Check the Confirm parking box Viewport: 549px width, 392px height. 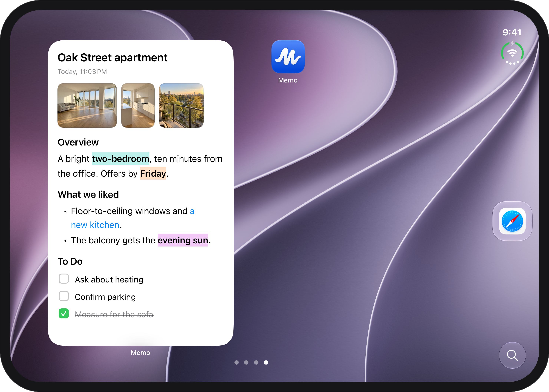pyautogui.click(x=64, y=296)
